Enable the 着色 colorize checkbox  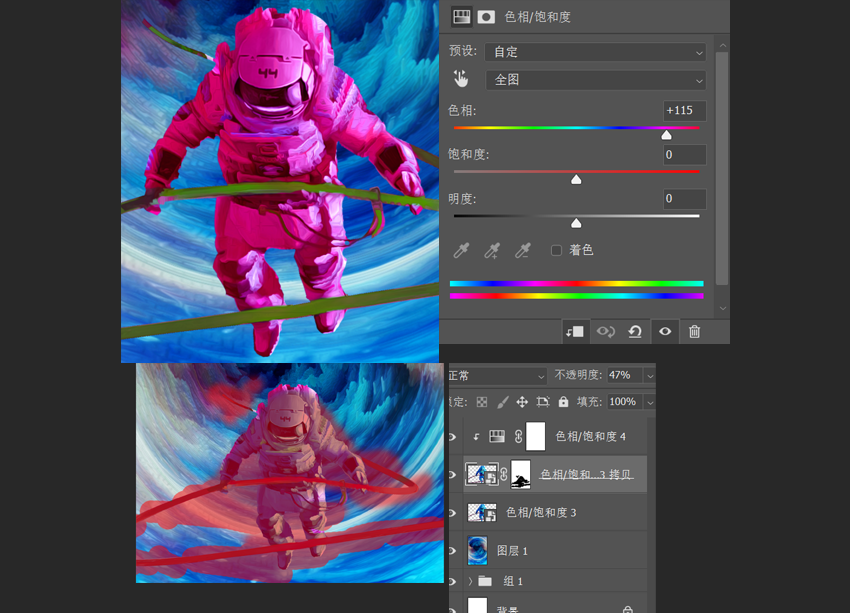(x=556, y=250)
